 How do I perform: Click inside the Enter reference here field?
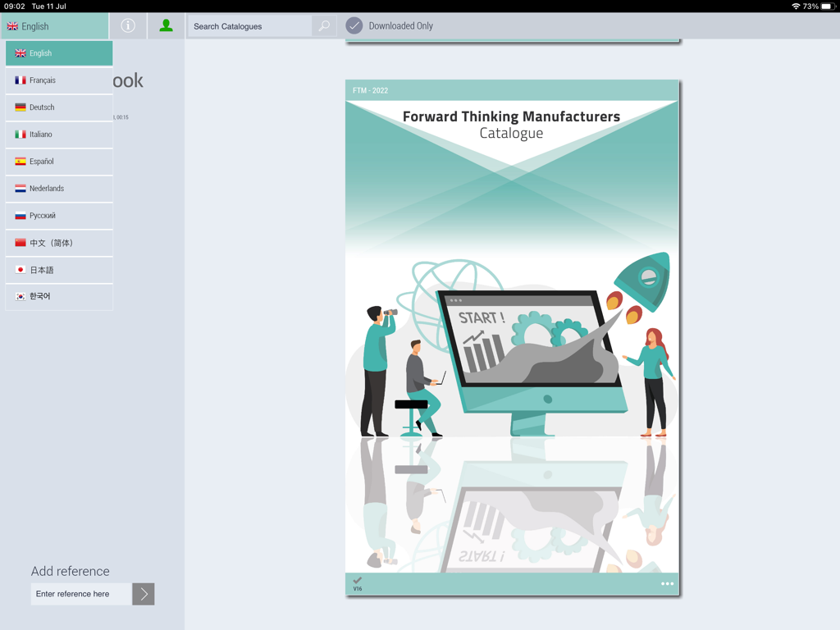coord(80,594)
